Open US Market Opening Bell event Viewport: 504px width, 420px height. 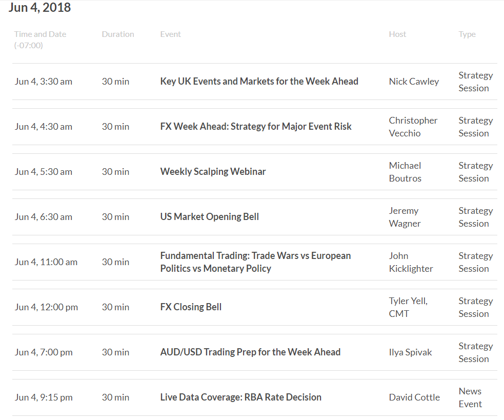[x=209, y=217]
